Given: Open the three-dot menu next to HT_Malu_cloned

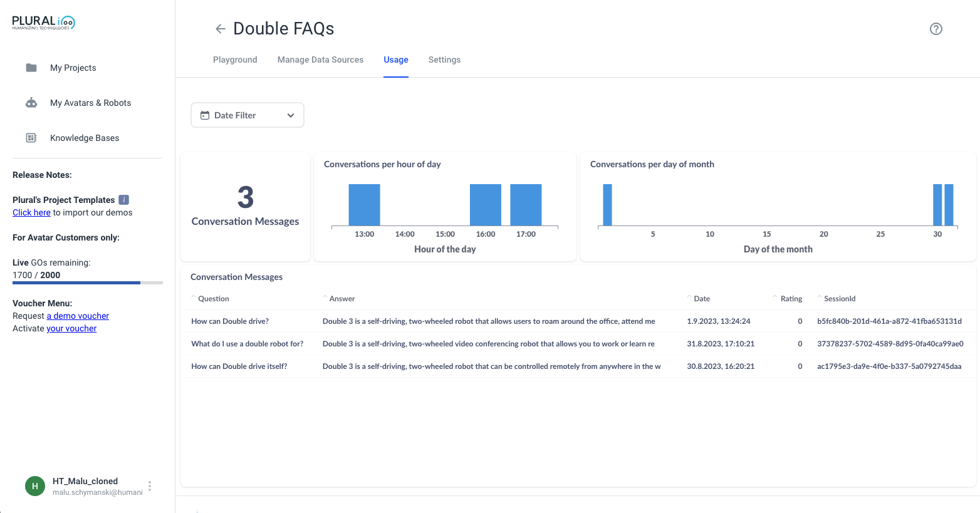Looking at the screenshot, I should (x=150, y=486).
